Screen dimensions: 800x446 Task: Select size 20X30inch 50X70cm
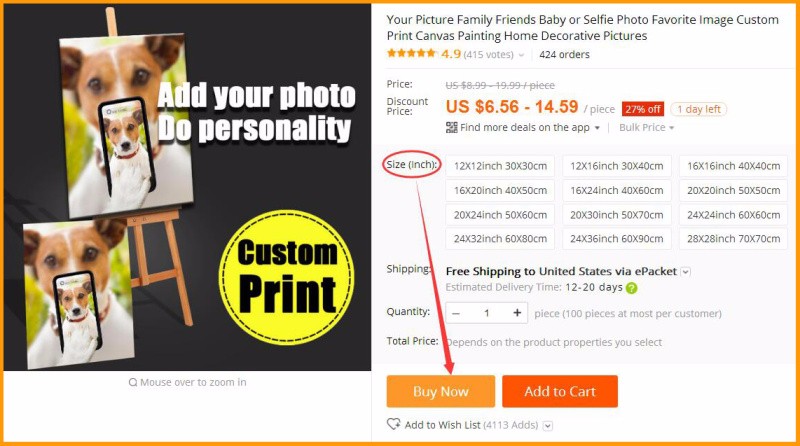tap(617, 215)
